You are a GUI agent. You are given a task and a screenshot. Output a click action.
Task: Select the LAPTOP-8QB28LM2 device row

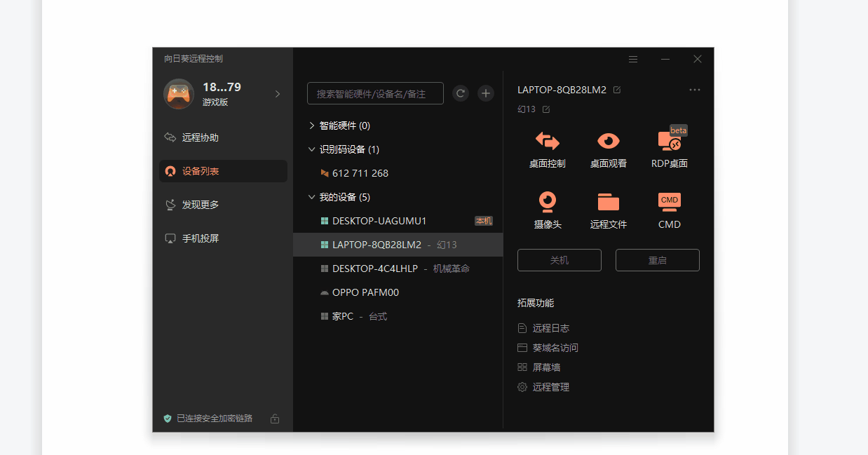point(398,245)
